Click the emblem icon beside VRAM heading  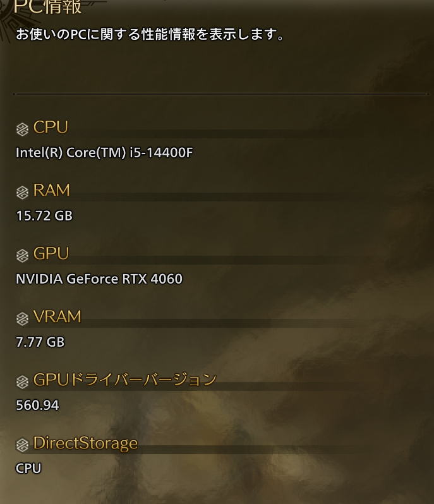22,319
